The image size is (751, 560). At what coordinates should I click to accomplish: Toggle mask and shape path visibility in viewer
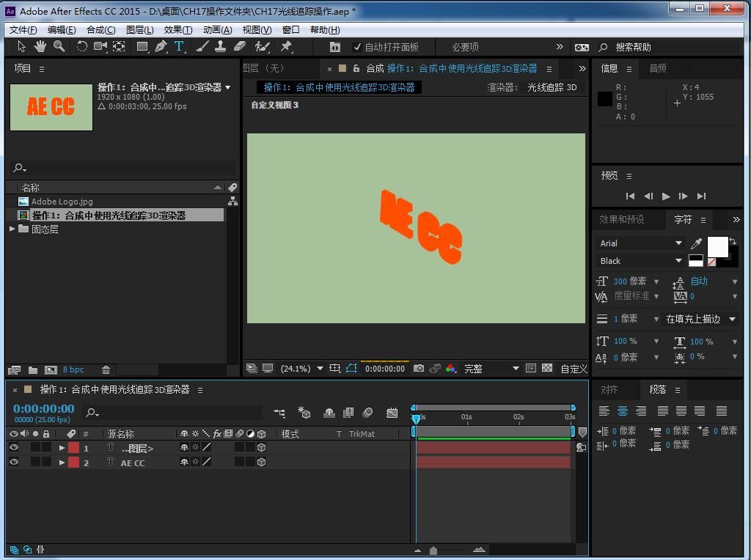[x=351, y=368]
